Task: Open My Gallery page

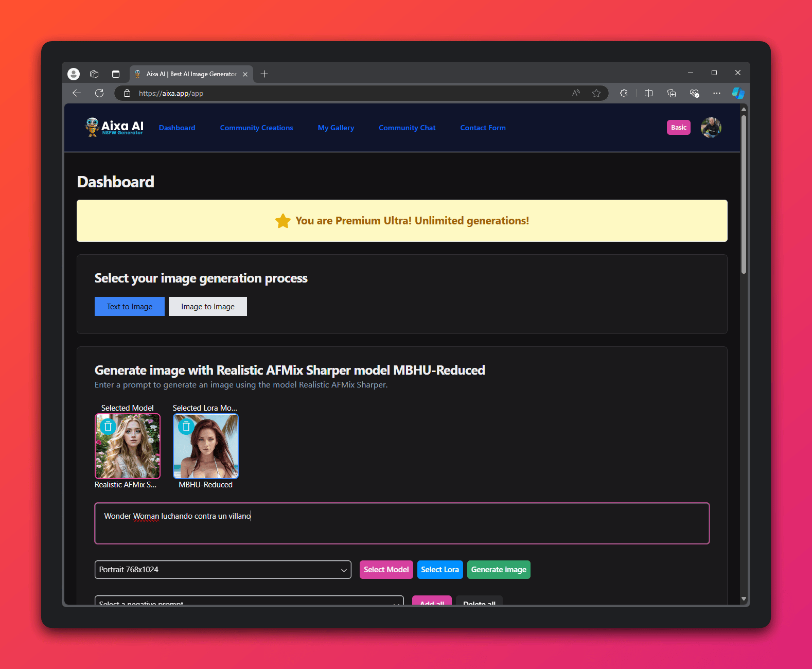Action: click(336, 128)
